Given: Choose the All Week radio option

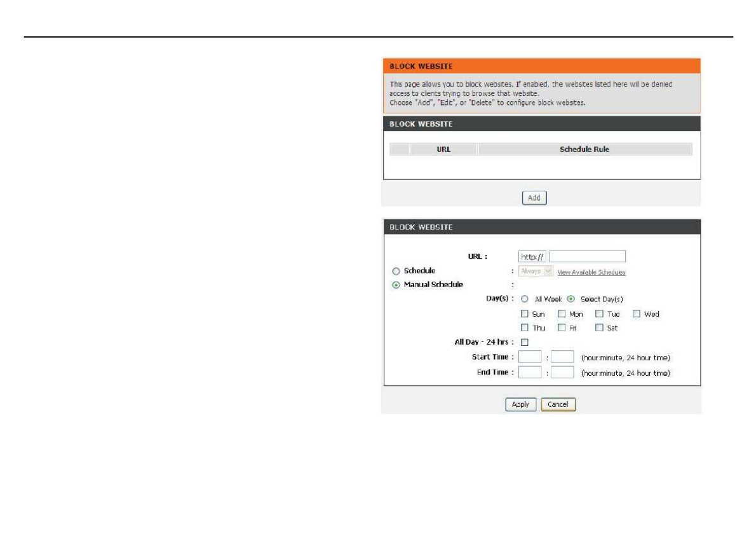Looking at the screenshot, I should (x=525, y=299).
